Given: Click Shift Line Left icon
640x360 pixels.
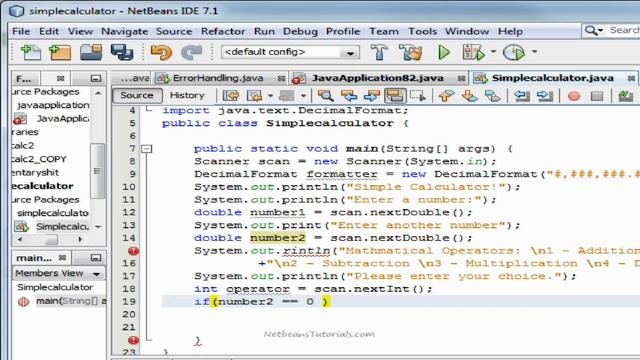Looking at the screenshot, I should pyautogui.click(x=521, y=96).
